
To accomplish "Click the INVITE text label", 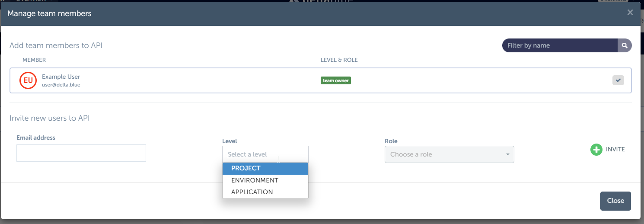I will tap(615, 149).
